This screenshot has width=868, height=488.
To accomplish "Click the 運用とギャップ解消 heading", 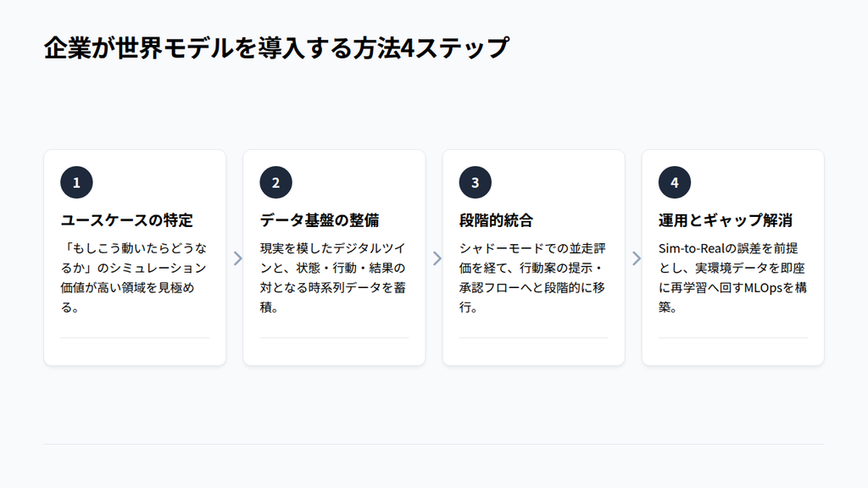I will coord(725,220).
